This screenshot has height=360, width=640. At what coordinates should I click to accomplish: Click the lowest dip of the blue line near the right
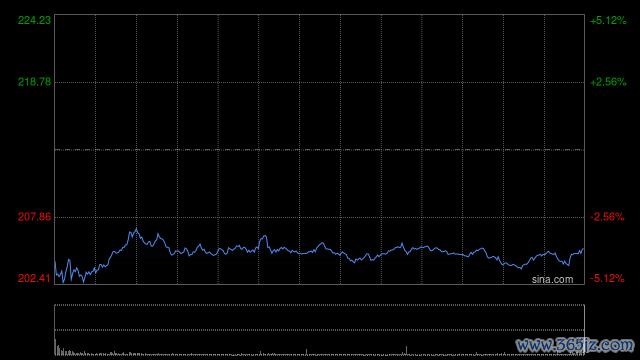click(521, 269)
